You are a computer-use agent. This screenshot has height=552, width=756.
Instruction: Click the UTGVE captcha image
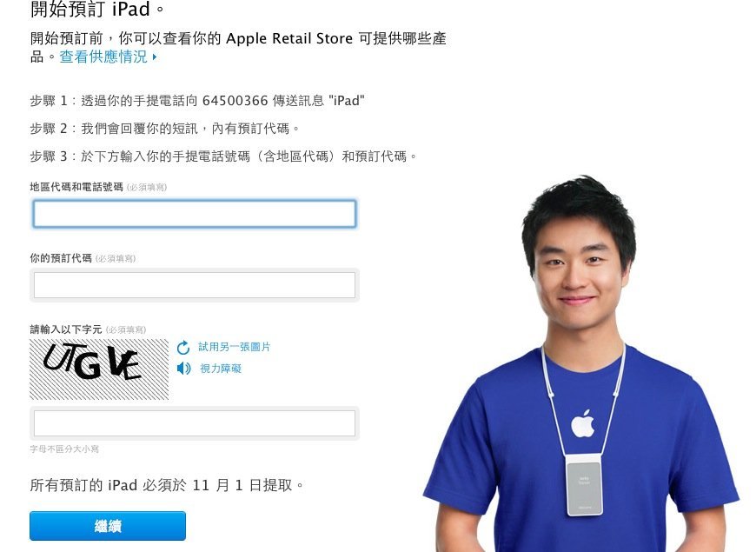tap(99, 369)
